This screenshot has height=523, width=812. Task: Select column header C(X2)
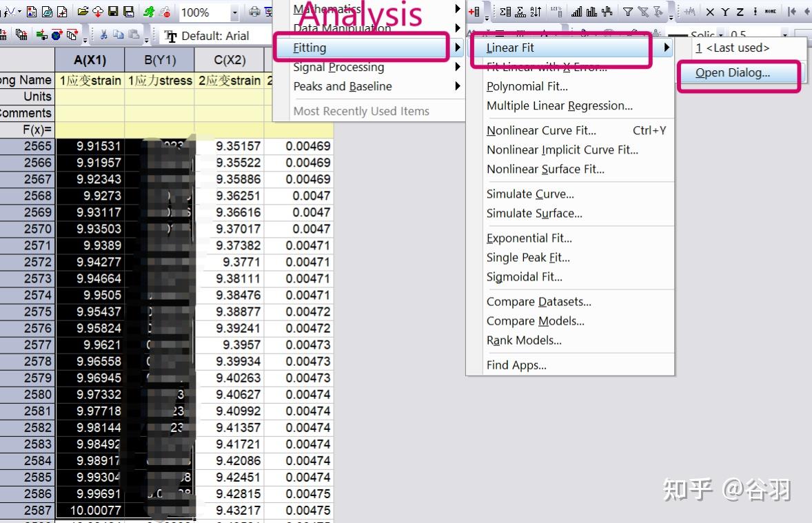point(230,60)
